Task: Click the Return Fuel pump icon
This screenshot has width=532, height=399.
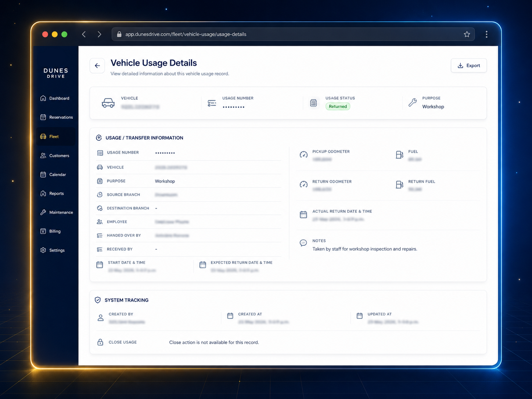Action: coord(399,184)
